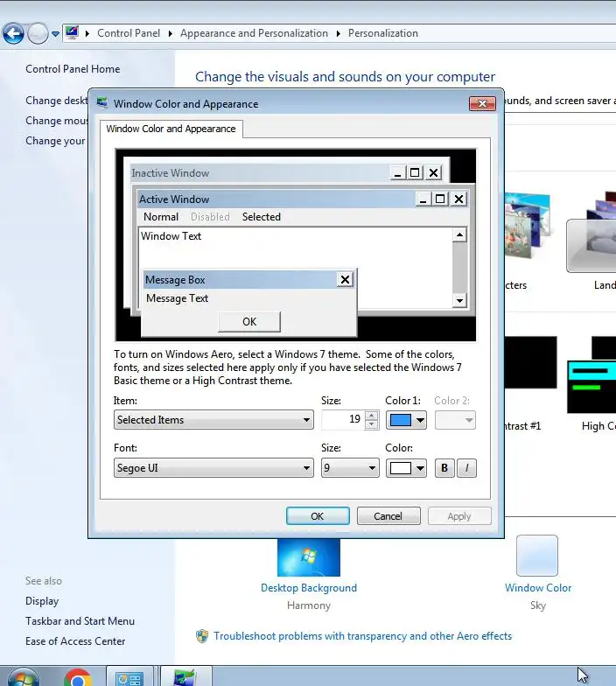Screen dimensions: 616x686
Task: Click the shield icon beside Troubleshoot link
Action: [202, 635]
